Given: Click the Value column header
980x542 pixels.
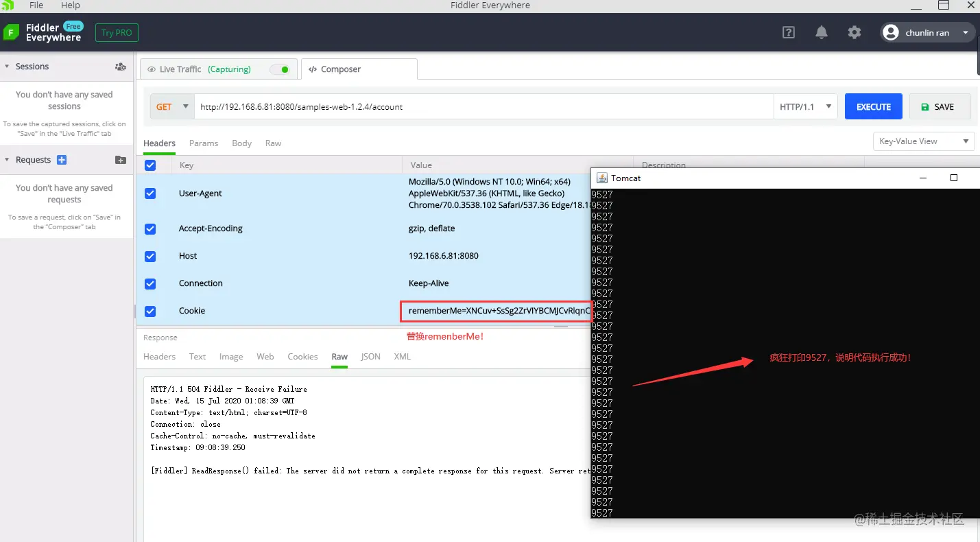Looking at the screenshot, I should [x=421, y=165].
